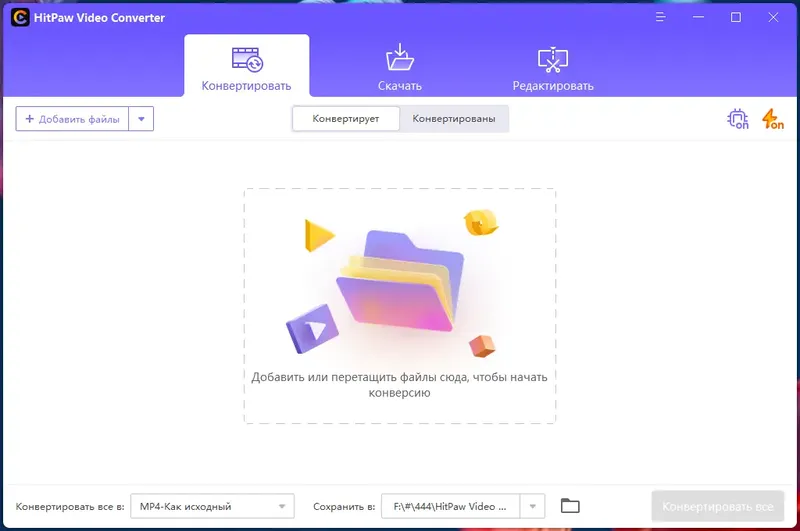Toggle lightning fast conversion icon
Screen dimensions: 800x531
coord(772,119)
